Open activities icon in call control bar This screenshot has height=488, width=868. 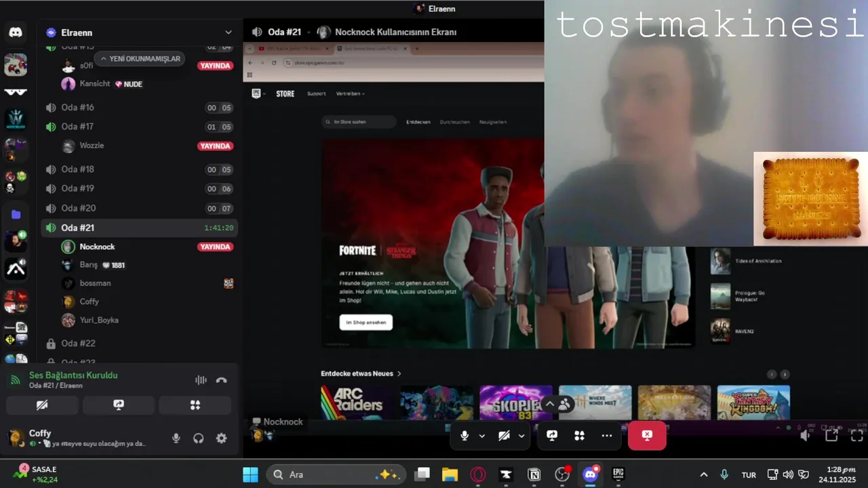tap(579, 436)
